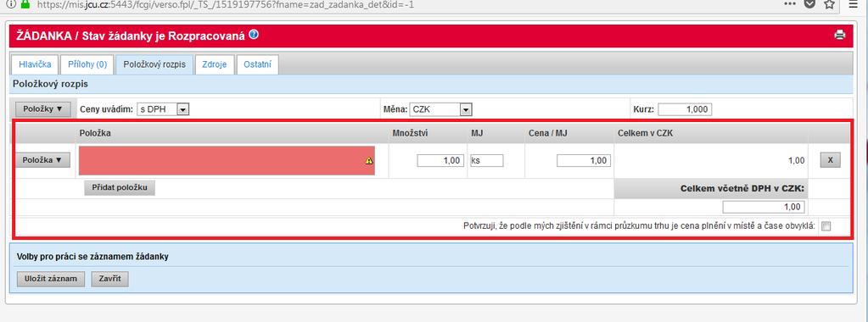Open the blue help question-mark icon
868x322 pixels.
[x=254, y=35]
